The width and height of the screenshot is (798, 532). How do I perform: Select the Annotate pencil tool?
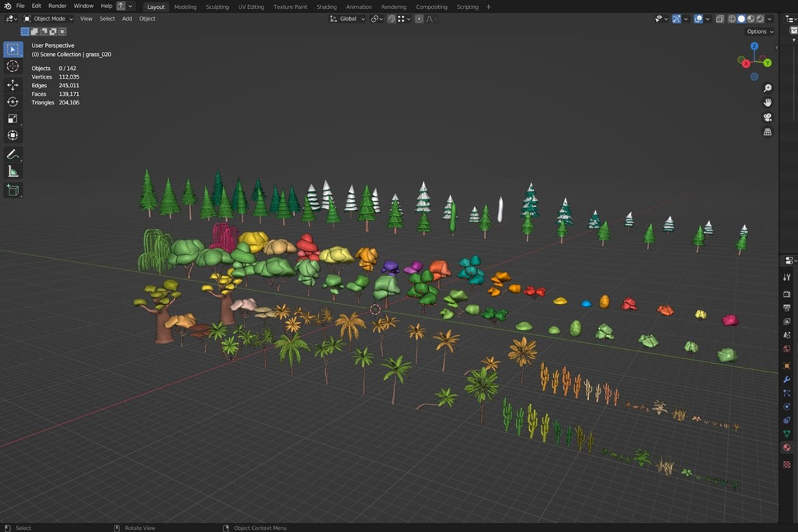click(13, 154)
